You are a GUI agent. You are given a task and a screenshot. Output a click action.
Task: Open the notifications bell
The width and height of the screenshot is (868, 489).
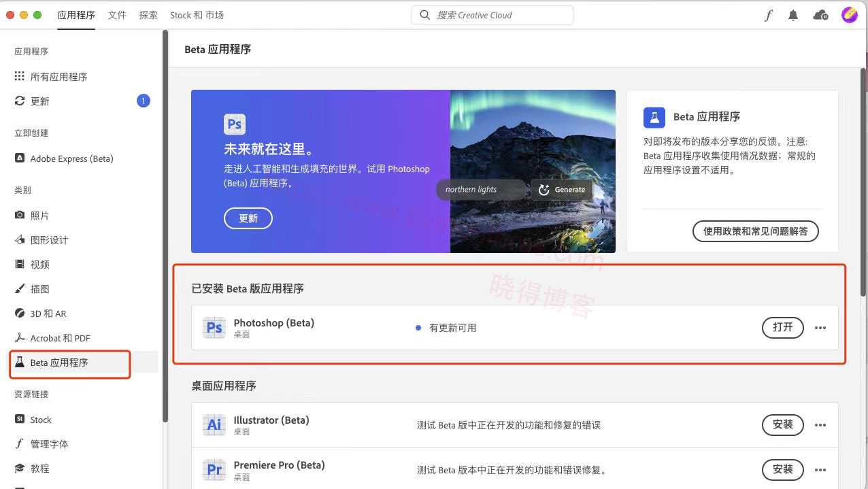(x=793, y=15)
